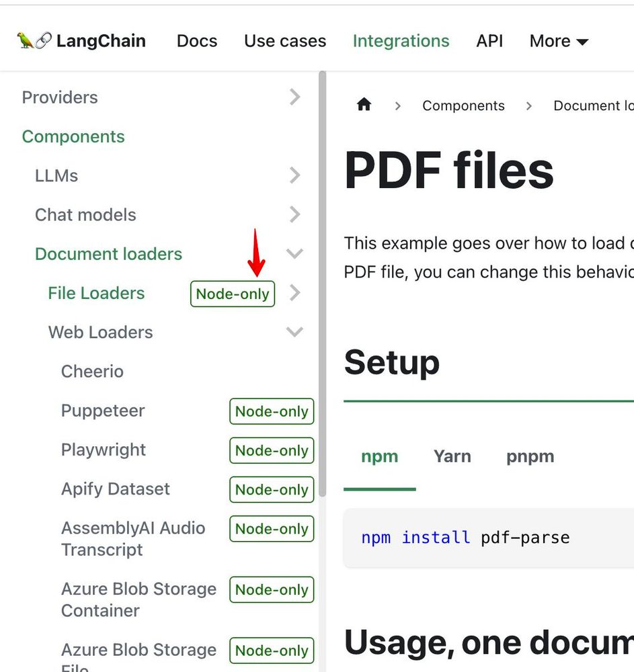The width and height of the screenshot is (634, 672).
Task: Click the Node-only badge beside Puppeteer
Action: [272, 411]
